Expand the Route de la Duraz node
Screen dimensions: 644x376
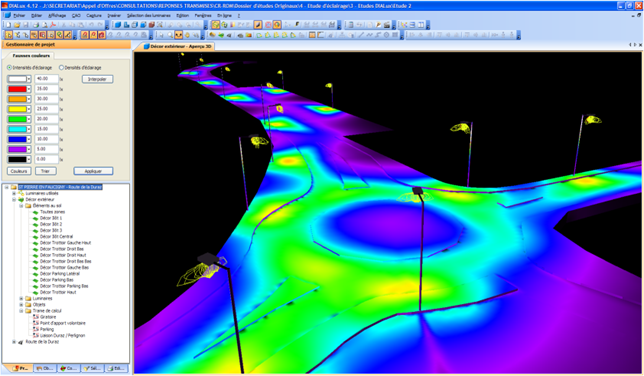[x=14, y=342]
